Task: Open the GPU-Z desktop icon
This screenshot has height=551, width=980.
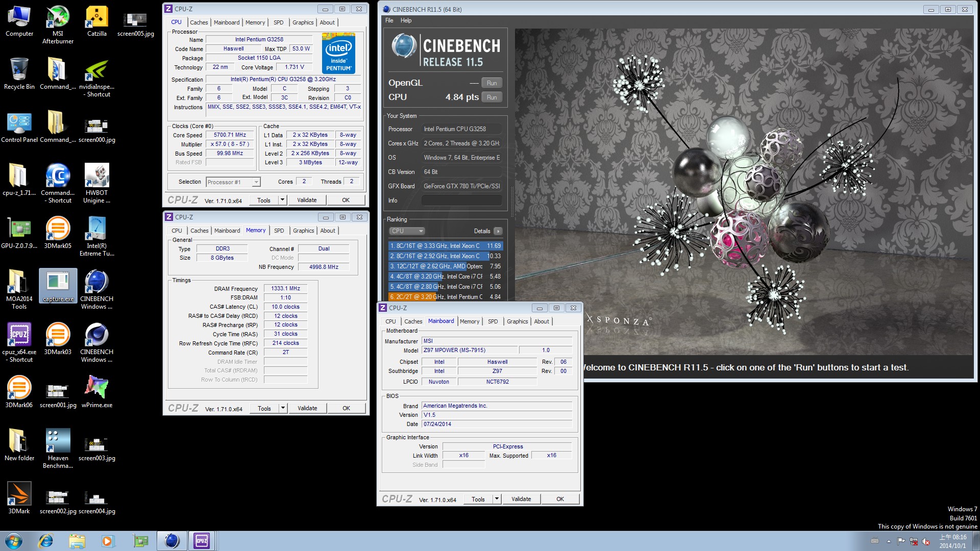Action: tap(19, 233)
